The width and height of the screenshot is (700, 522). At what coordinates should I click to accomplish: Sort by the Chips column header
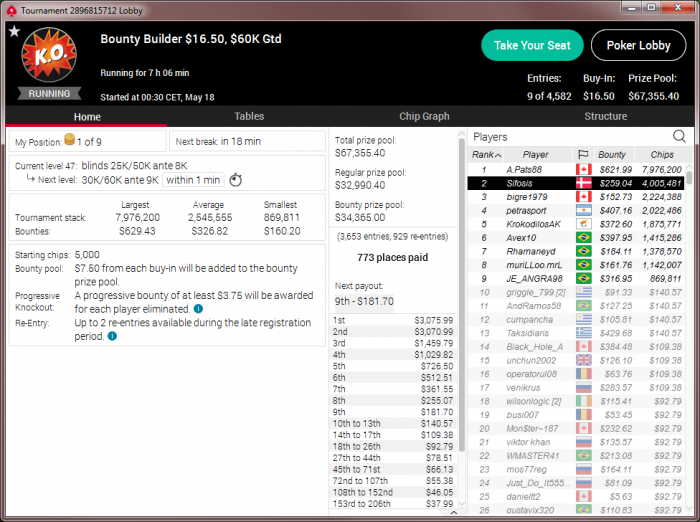point(662,155)
